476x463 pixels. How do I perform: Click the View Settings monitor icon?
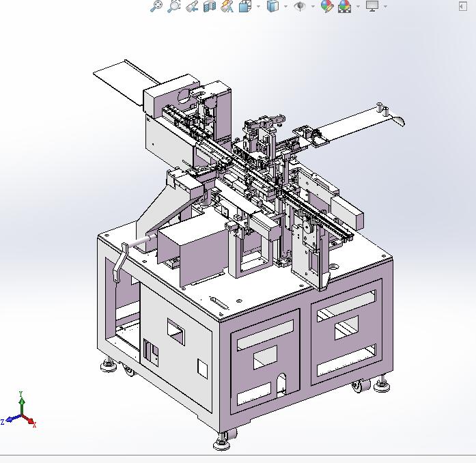tap(372, 6)
